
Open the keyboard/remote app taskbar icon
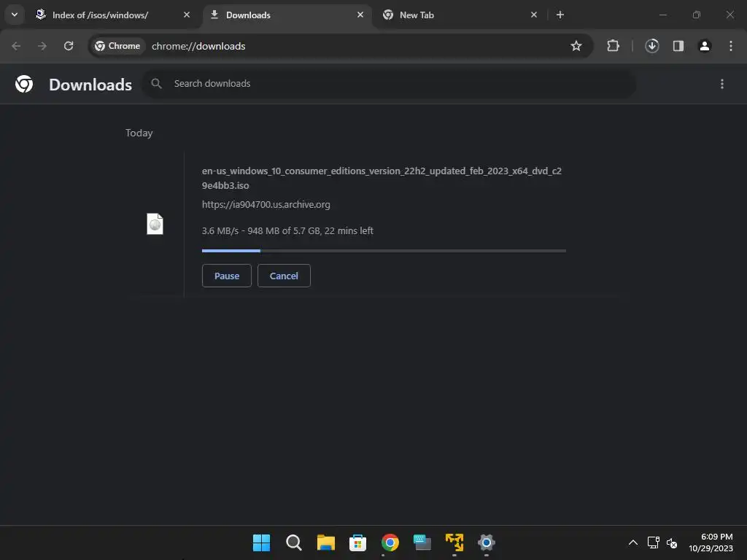click(x=422, y=542)
